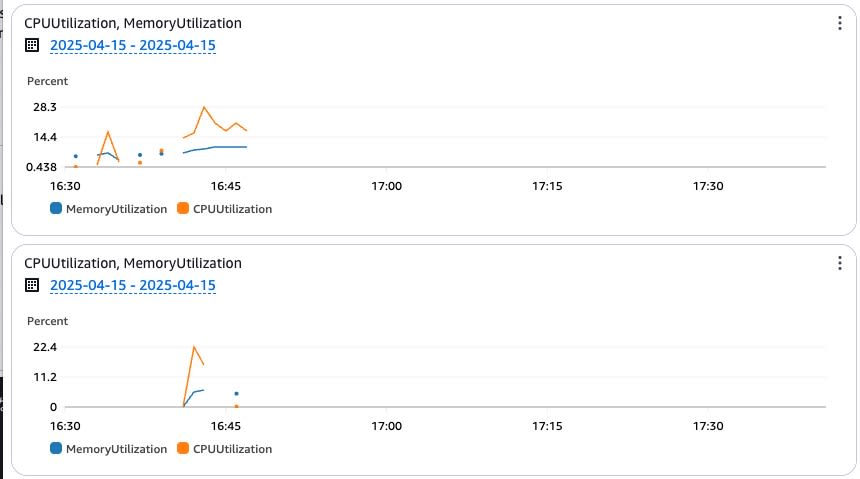This screenshot has height=479, width=860.
Task: Open the bottom chart's three-dot options menu
Action: tap(840, 263)
